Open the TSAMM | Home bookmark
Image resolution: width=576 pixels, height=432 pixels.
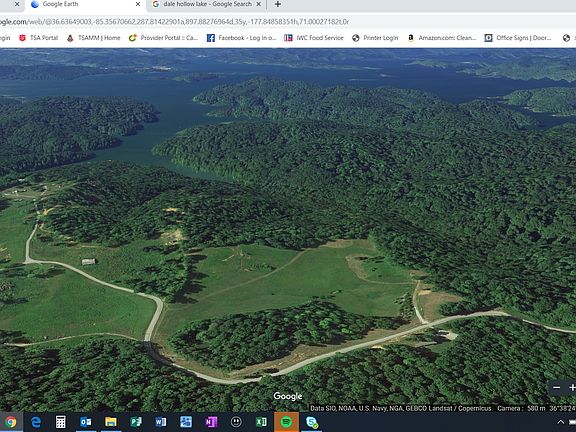coord(94,38)
